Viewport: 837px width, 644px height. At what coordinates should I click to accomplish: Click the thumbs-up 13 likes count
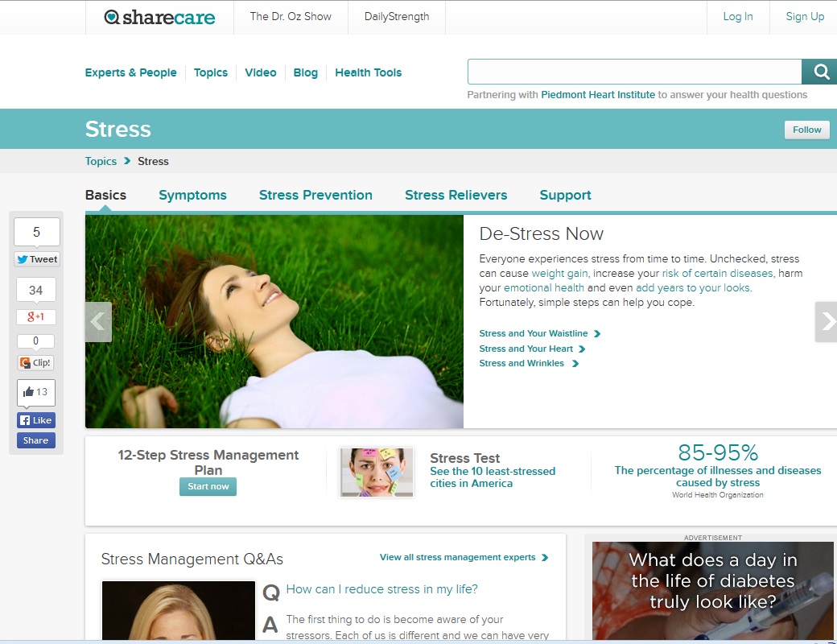tap(35, 392)
